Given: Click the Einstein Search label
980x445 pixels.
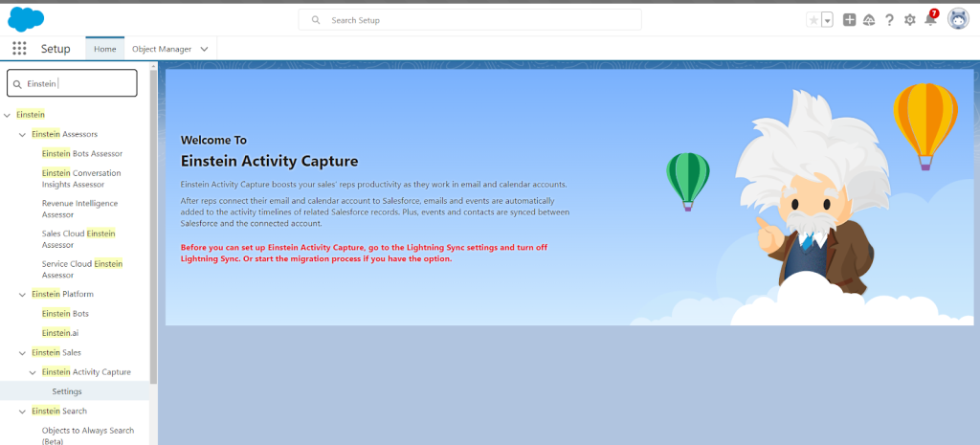Looking at the screenshot, I should pos(59,412).
